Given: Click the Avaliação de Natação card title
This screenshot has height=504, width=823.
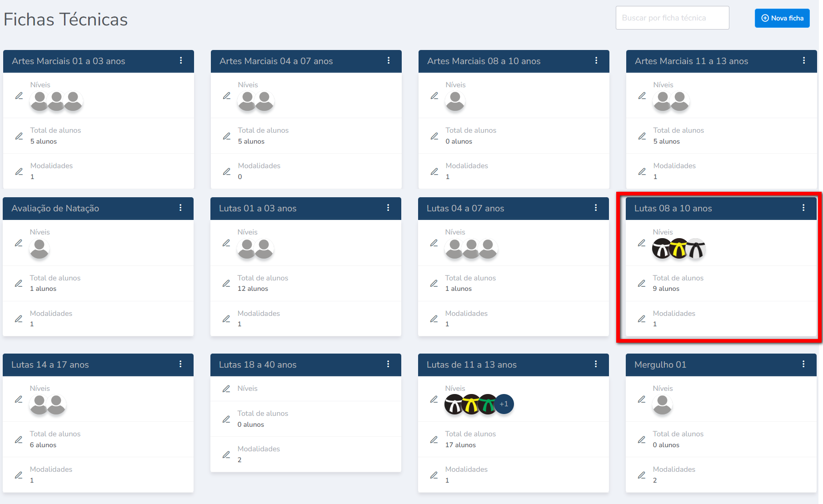Looking at the screenshot, I should point(55,208).
